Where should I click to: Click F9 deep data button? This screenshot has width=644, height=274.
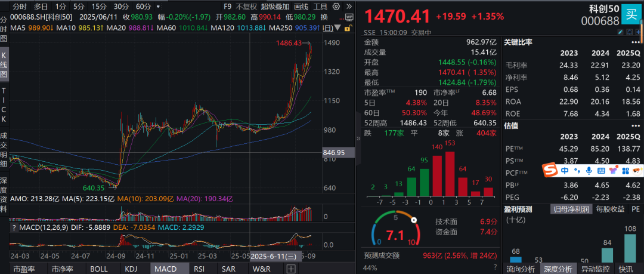click(228, 7)
